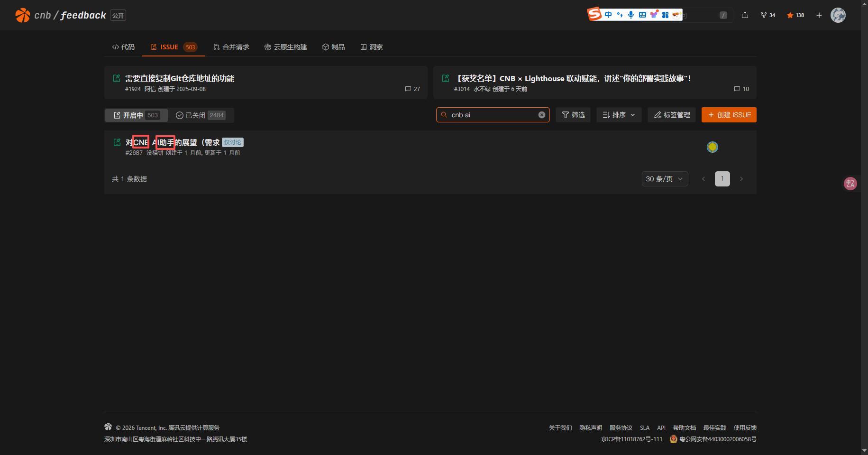Screen dimensions: 868x455
Task: Click the cnb ai search input field
Action: 491,115
